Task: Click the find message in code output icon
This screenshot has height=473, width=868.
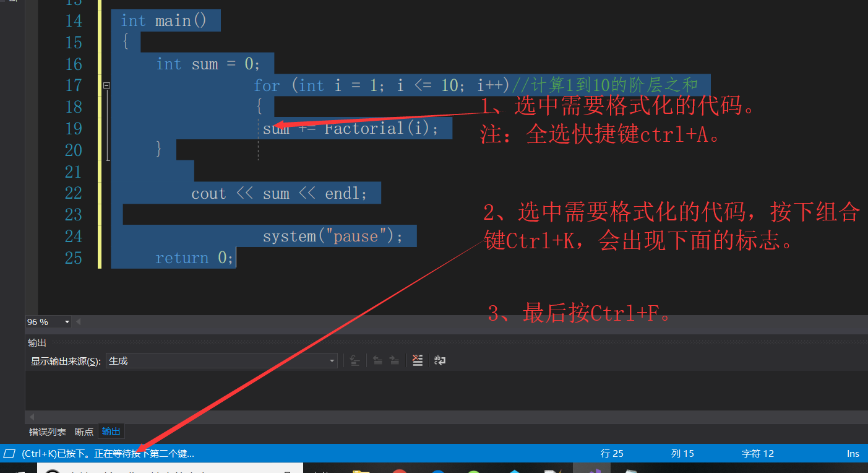Action: click(x=355, y=360)
